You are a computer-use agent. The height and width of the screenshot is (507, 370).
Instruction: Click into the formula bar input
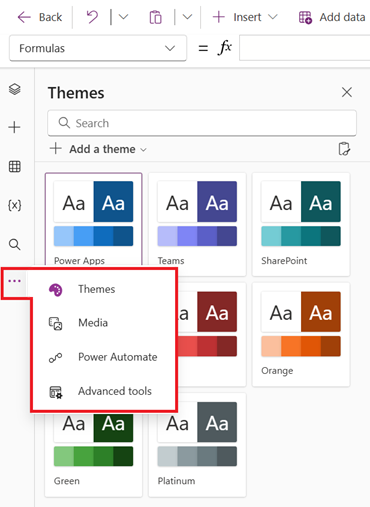(304, 48)
